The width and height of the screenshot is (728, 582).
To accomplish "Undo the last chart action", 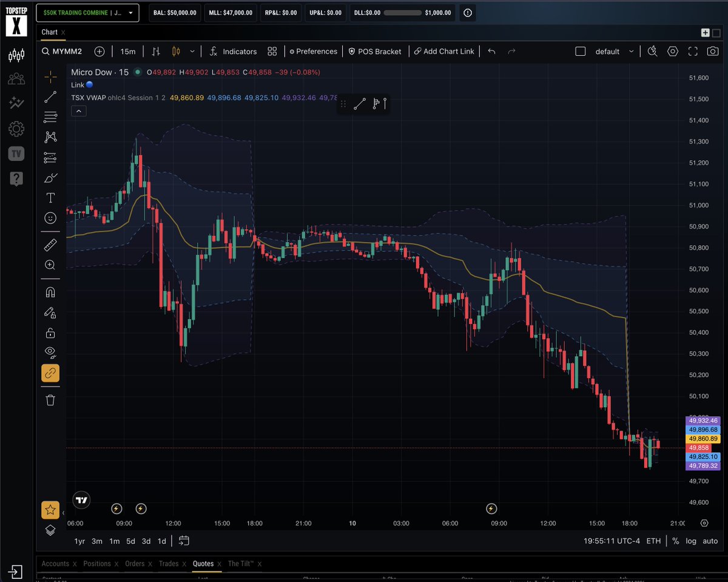I will pyautogui.click(x=491, y=52).
